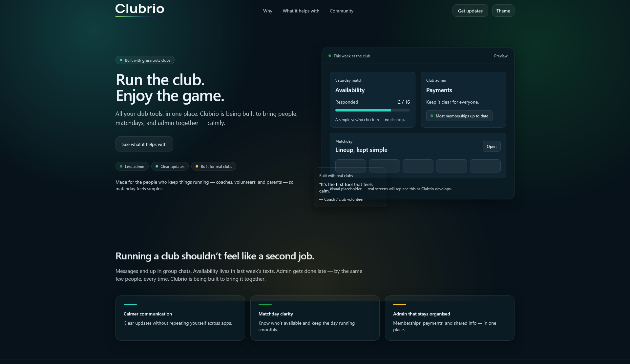Click the See what it helps with button
The image size is (630, 364).
point(144,144)
